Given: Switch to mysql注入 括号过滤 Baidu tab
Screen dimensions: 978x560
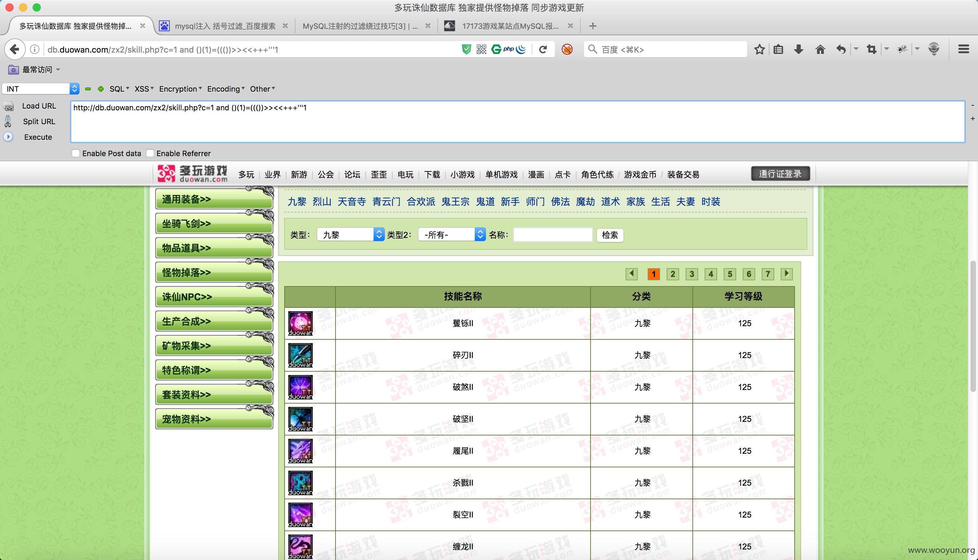Looking at the screenshot, I should pos(225,26).
